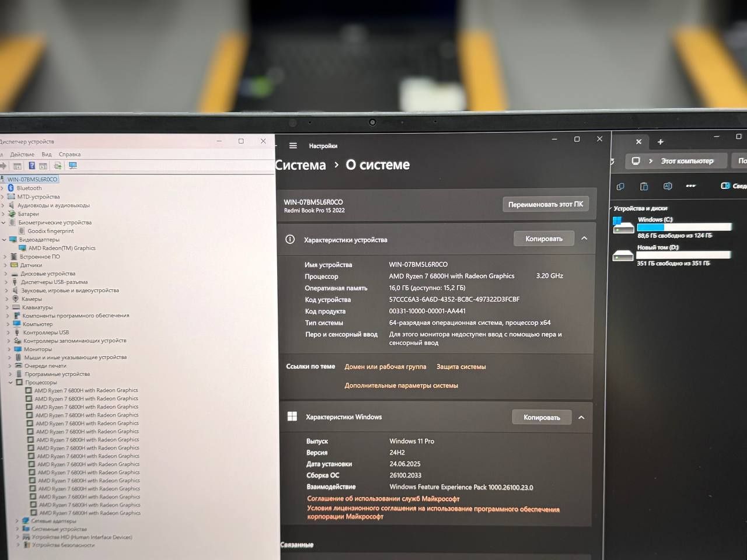Select Контроллеры запоминающих устройств

click(75, 341)
